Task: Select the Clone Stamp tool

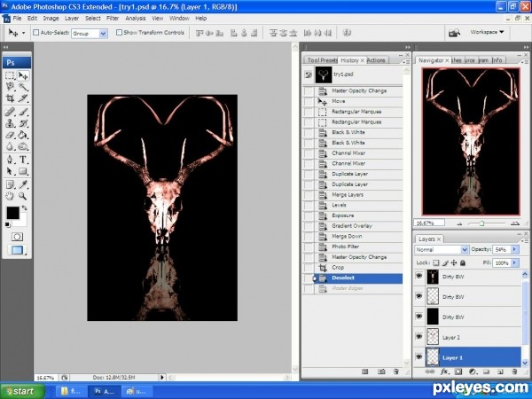Action: click(x=10, y=123)
